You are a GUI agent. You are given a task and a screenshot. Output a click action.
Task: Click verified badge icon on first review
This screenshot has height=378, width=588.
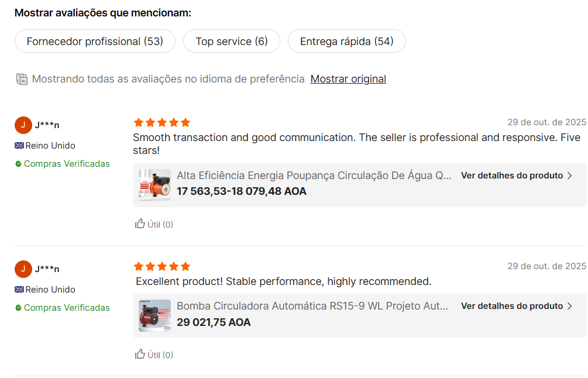coord(19,164)
